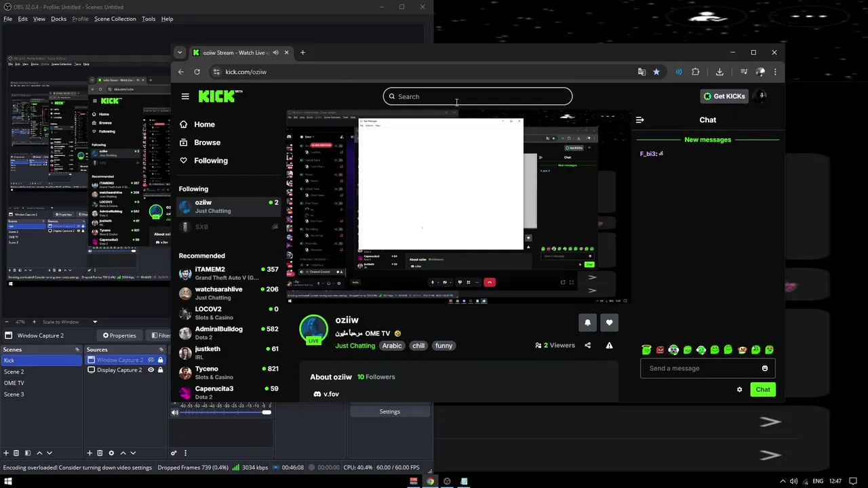
Task: Click the Arabic tag
Action: 392,346
